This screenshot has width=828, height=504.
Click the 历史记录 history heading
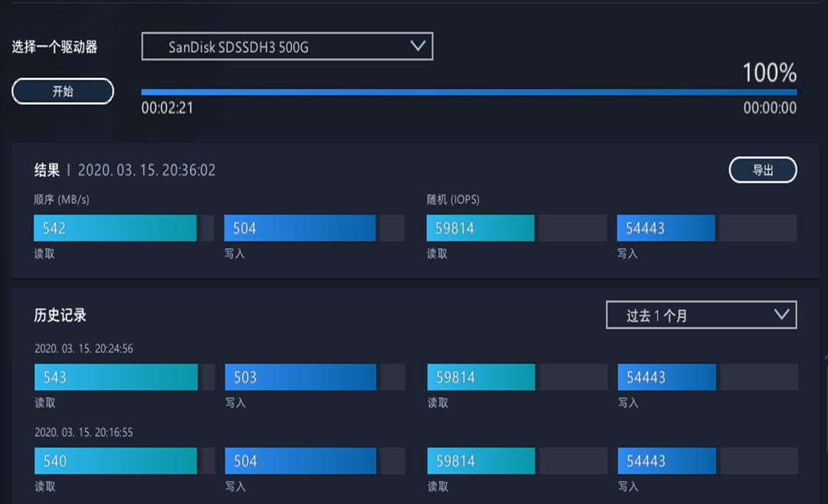[x=61, y=315]
